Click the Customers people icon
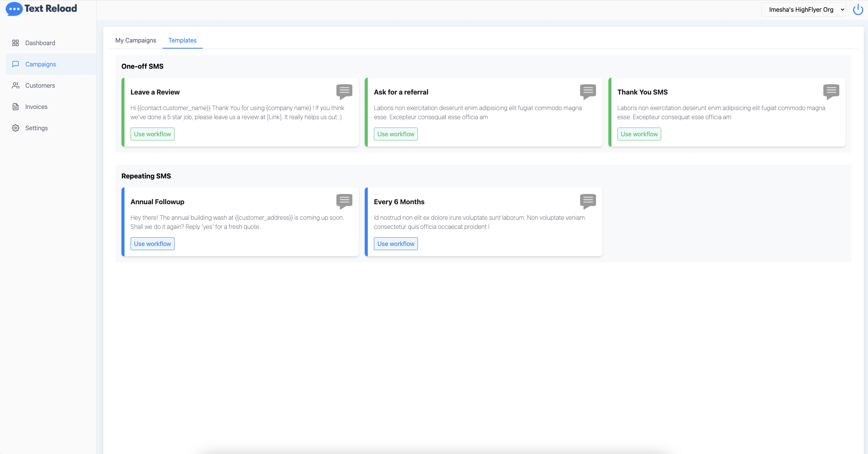Image resolution: width=868 pixels, height=454 pixels. [16, 85]
